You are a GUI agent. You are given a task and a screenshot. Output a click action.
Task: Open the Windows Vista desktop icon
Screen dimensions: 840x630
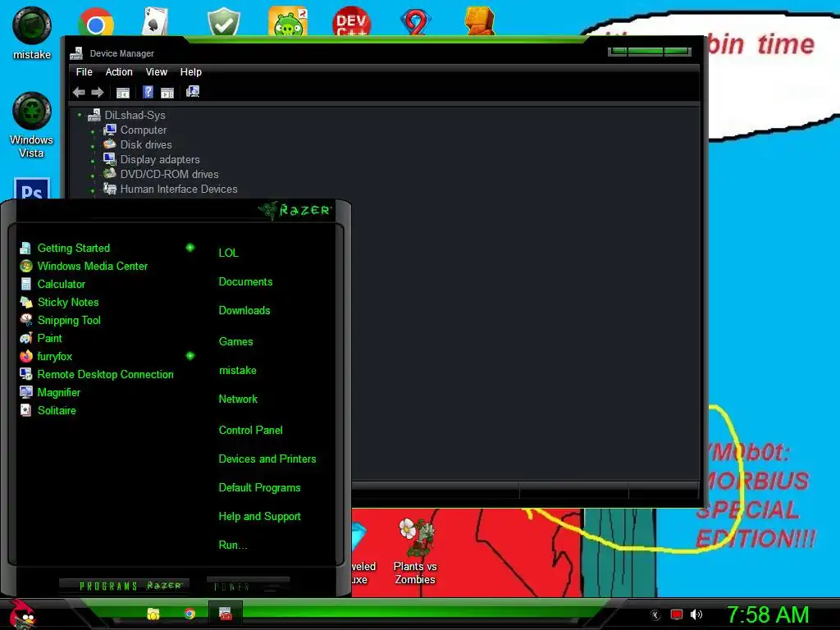32,126
